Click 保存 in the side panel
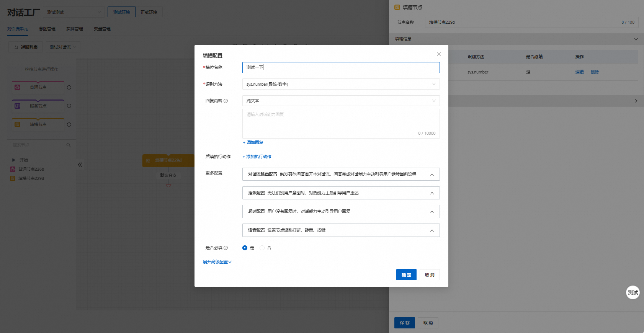 [x=405, y=323]
